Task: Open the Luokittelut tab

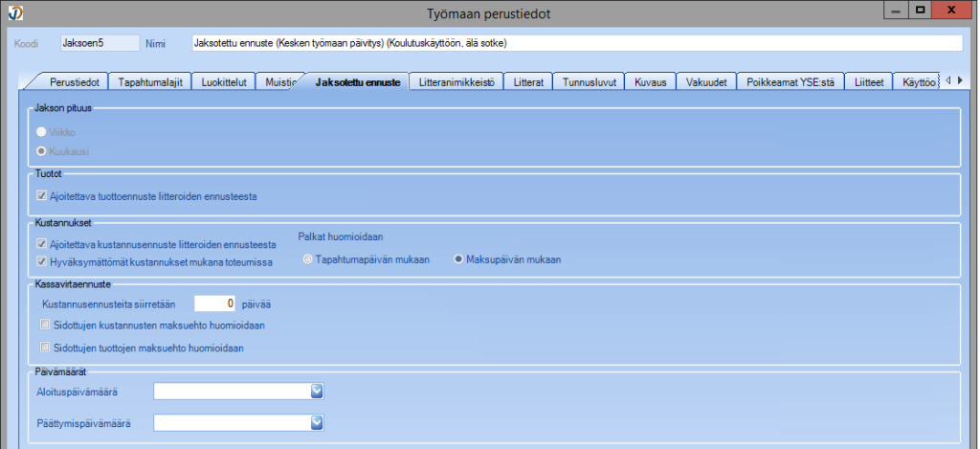Action: pyautogui.click(x=224, y=82)
